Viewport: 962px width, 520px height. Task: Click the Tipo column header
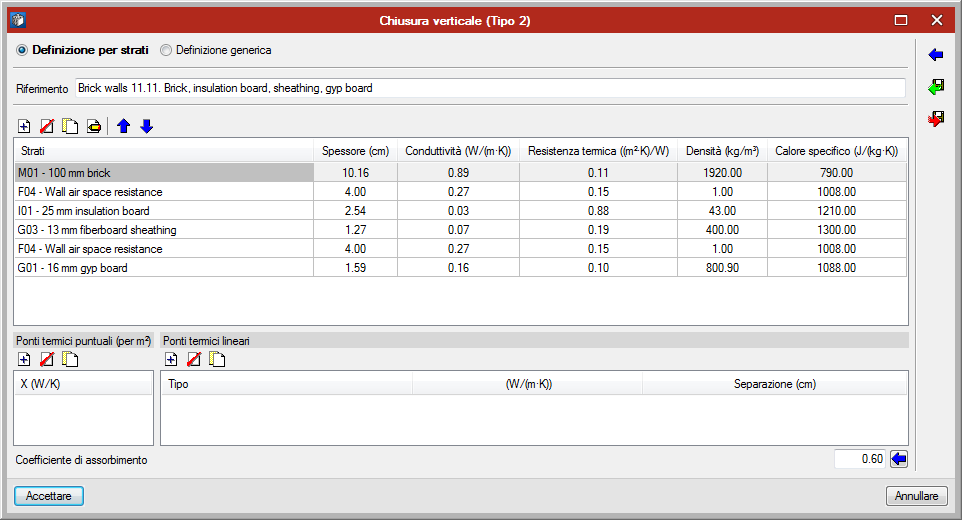[287, 384]
